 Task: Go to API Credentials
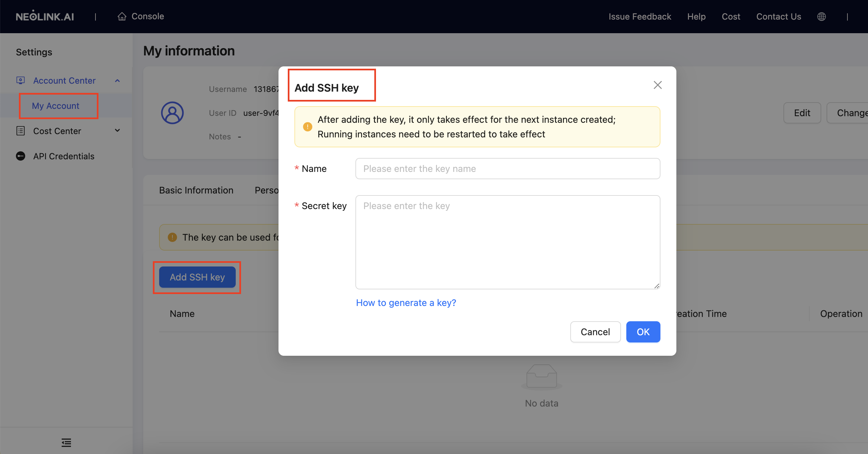66,156
